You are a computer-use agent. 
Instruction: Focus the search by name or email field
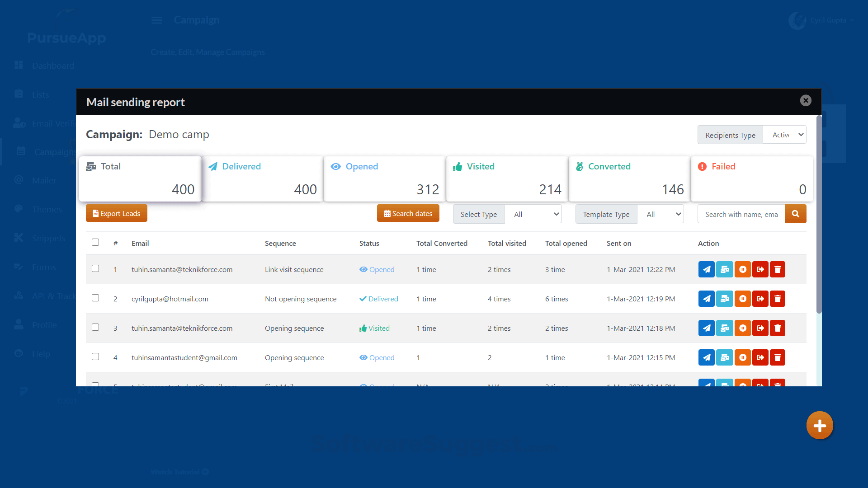click(741, 214)
